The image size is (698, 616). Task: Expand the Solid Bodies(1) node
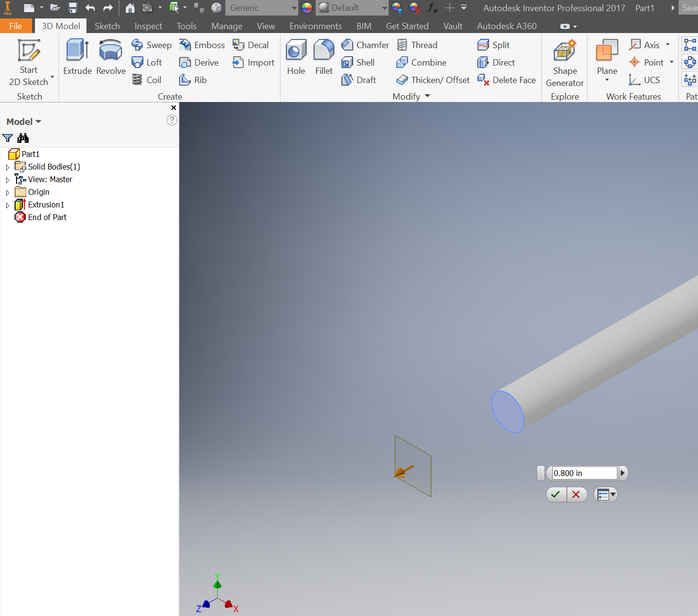tap(7, 167)
